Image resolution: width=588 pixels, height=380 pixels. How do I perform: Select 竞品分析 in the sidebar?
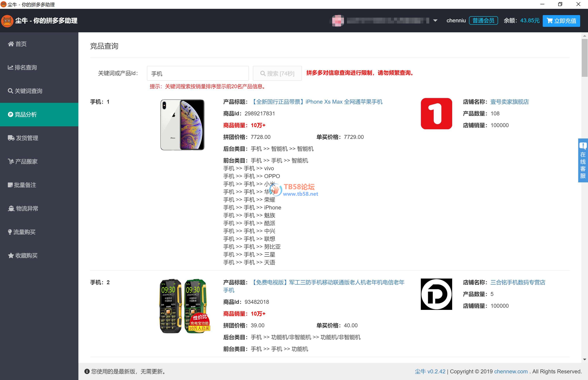coord(39,115)
